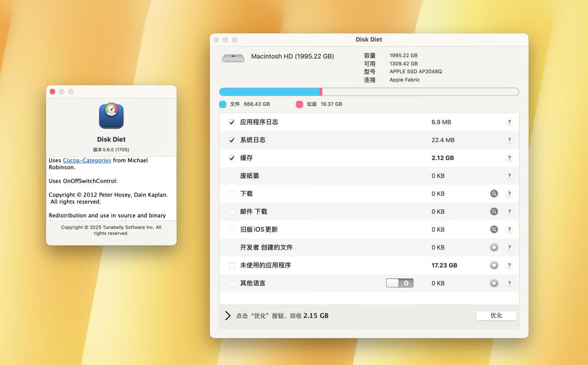Check the 下载 checkbox
This screenshot has height=365, width=588.
coord(232,194)
